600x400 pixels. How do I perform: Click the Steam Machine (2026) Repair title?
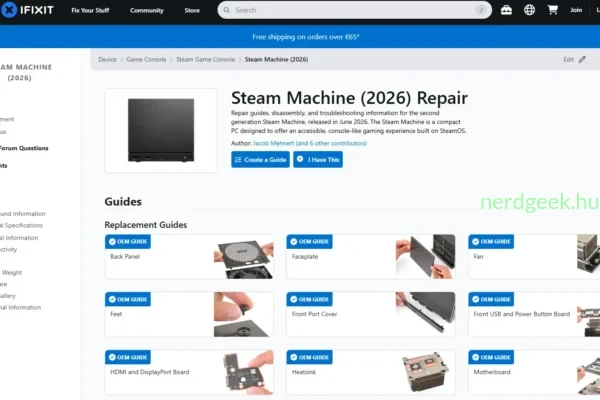coord(349,98)
